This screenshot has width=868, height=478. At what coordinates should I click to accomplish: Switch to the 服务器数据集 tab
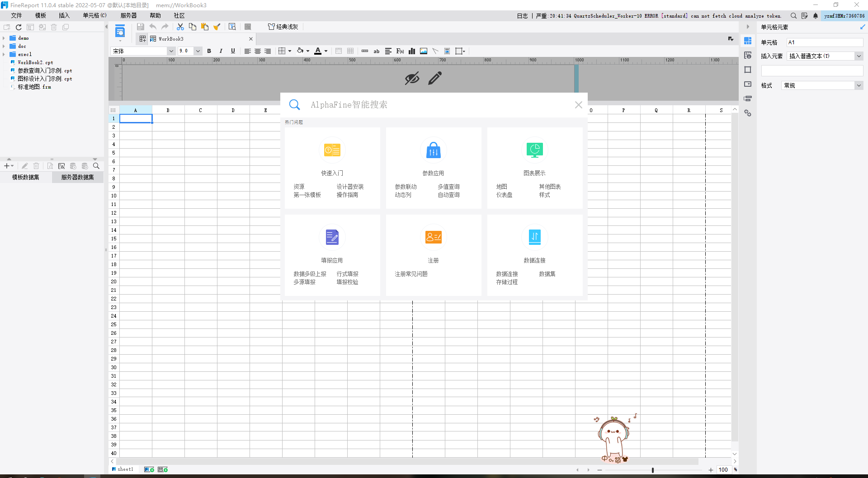78,178
